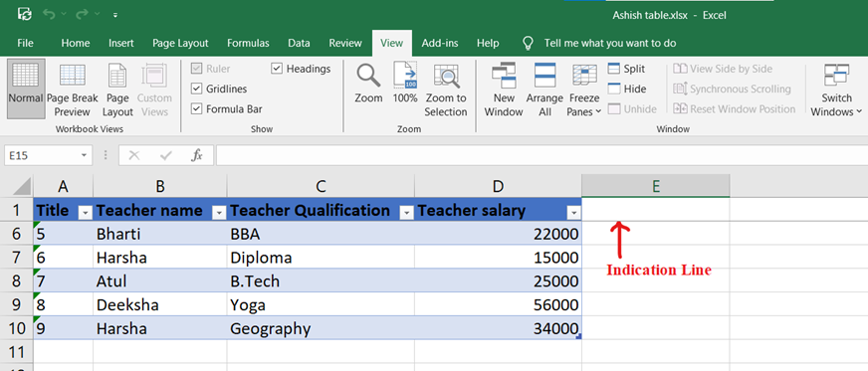Switch to the Page Layout tab
Image resolution: width=868 pixels, height=371 pixels.
(x=180, y=43)
